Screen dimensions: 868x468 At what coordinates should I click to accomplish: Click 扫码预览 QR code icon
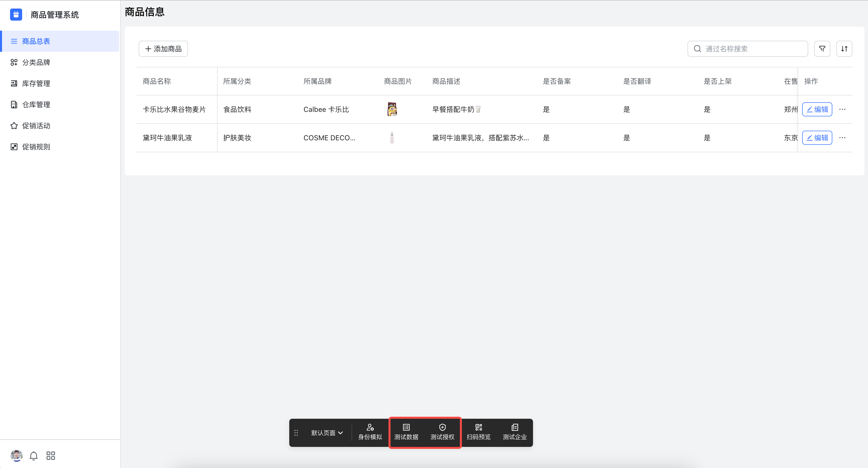click(x=478, y=432)
